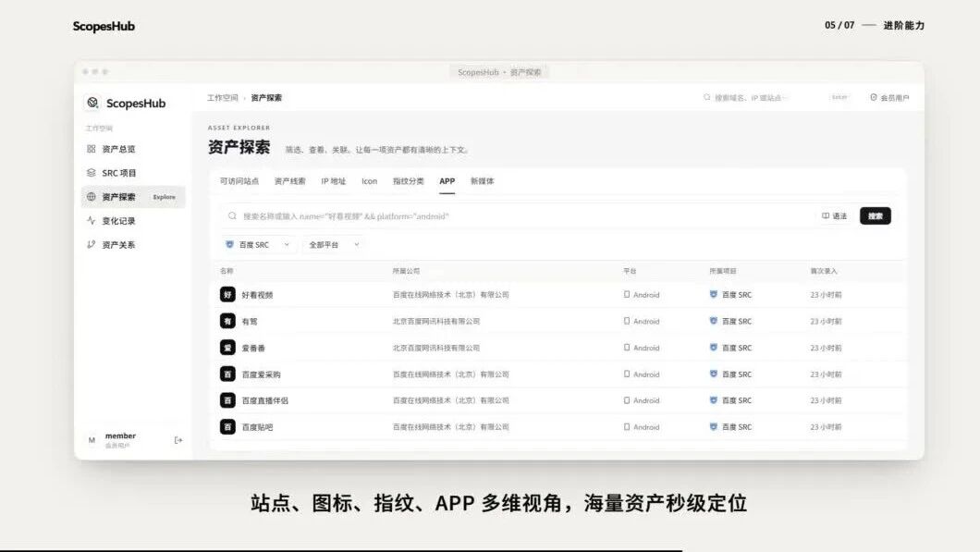Open 变化记录 sidebar item
The image size is (980, 552).
133,221
